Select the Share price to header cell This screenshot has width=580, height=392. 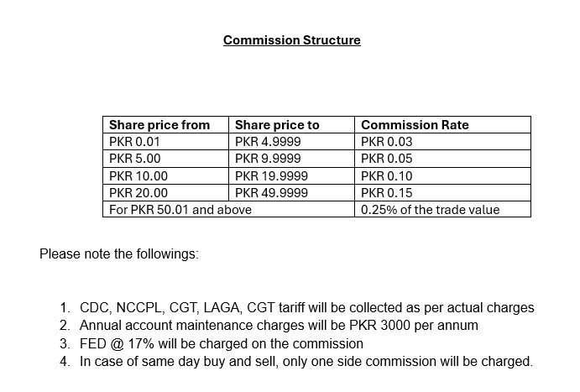point(277,125)
